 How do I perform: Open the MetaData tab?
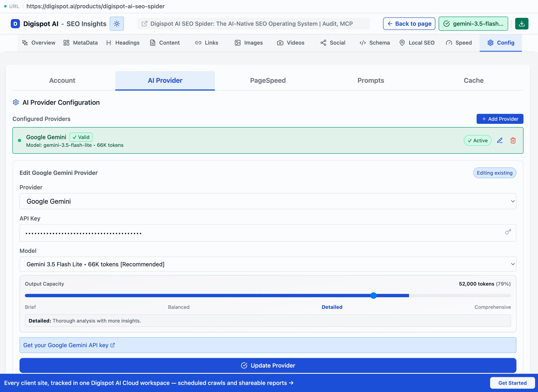(x=81, y=43)
